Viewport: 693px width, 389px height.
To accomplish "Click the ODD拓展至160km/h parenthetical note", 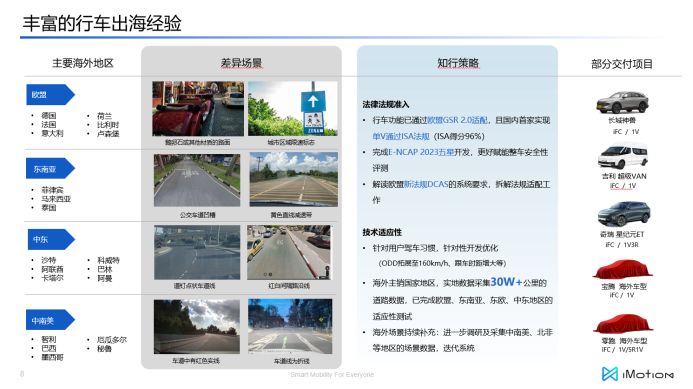I will 442,263.
